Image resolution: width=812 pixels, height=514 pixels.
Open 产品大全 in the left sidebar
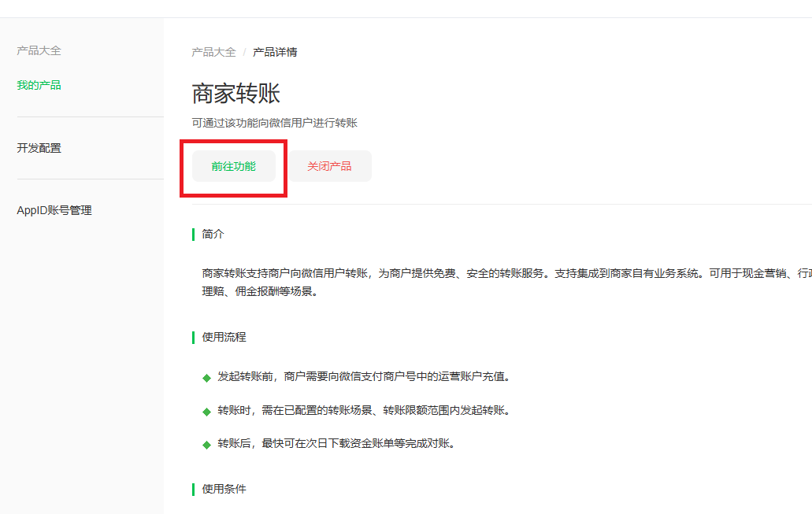tap(39, 50)
